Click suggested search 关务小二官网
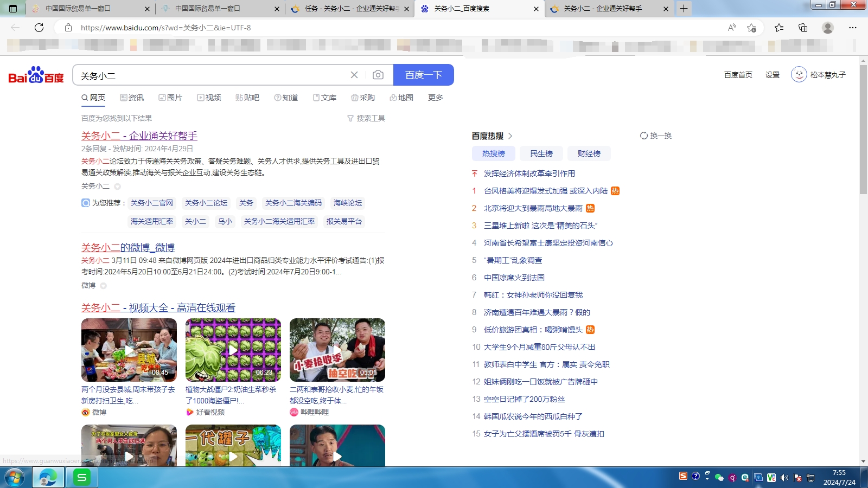 152,203
